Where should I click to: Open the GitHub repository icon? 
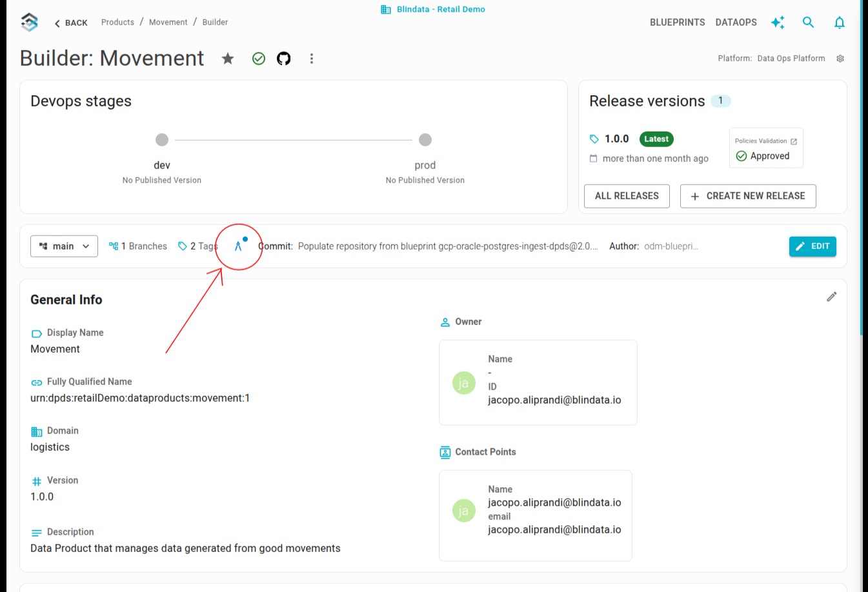(x=284, y=59)
